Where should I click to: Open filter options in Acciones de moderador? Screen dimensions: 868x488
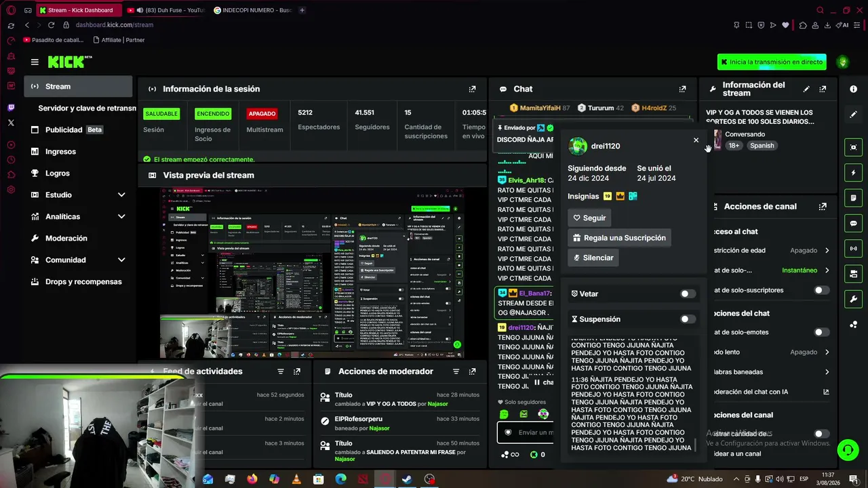pyautogui.click(x=456, y=371)
